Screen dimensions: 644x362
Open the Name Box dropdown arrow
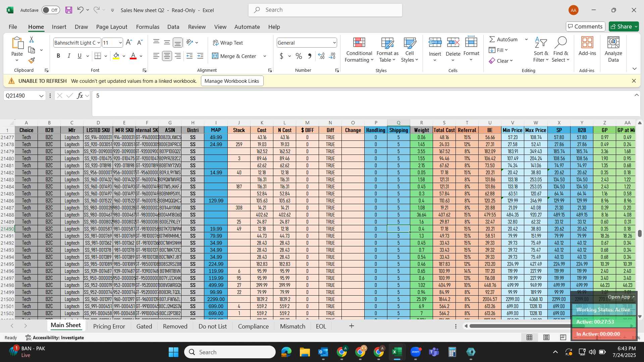point(41,96)
